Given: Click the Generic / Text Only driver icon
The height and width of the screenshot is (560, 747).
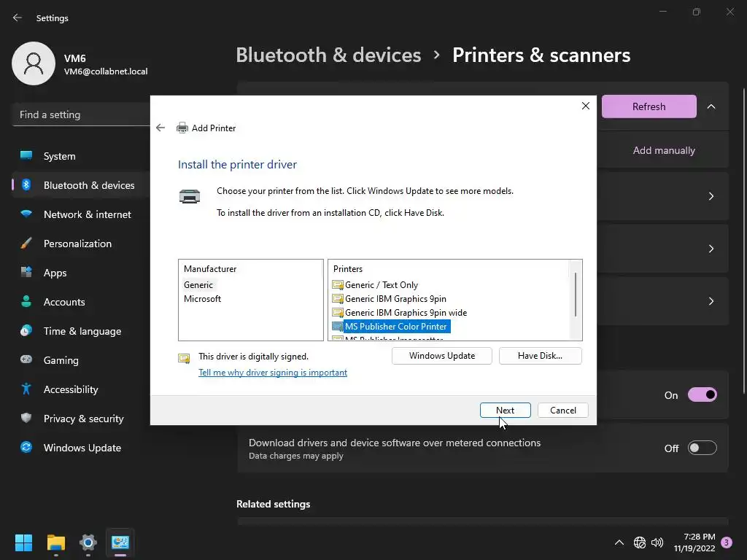Looking at the screenshot, I should [x=338, y=285].
